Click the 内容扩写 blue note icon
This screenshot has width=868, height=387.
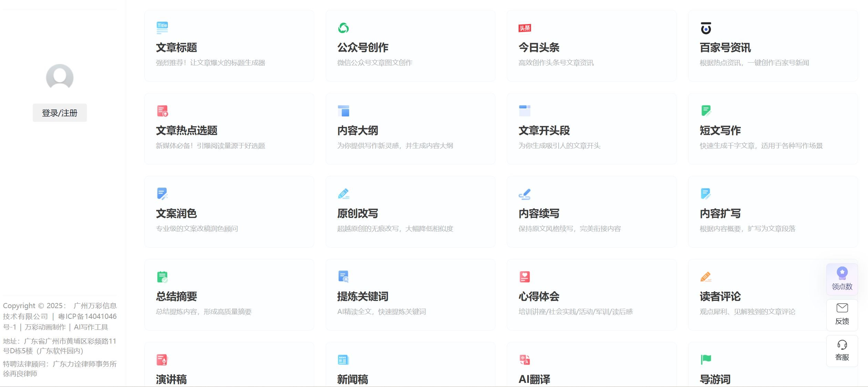[x=706, y=194]
